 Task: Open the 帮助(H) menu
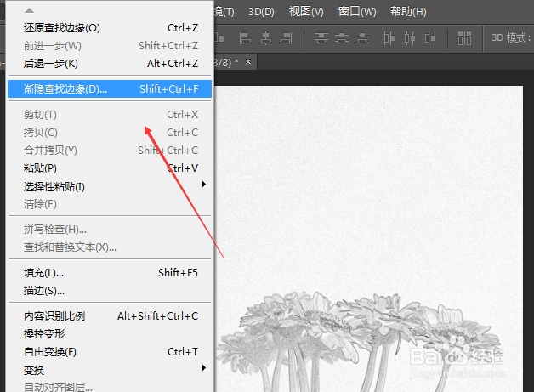[x=408, y=12]
